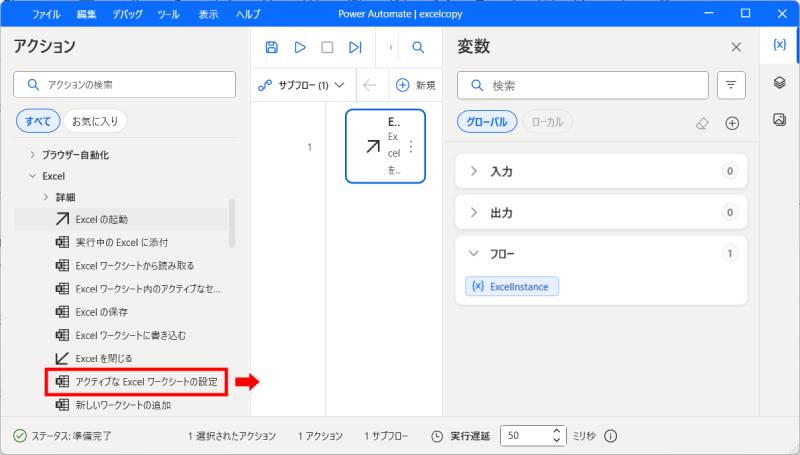Open the ツール menu
The width and height of the screenshot is (800, 455).
(168, 14)
